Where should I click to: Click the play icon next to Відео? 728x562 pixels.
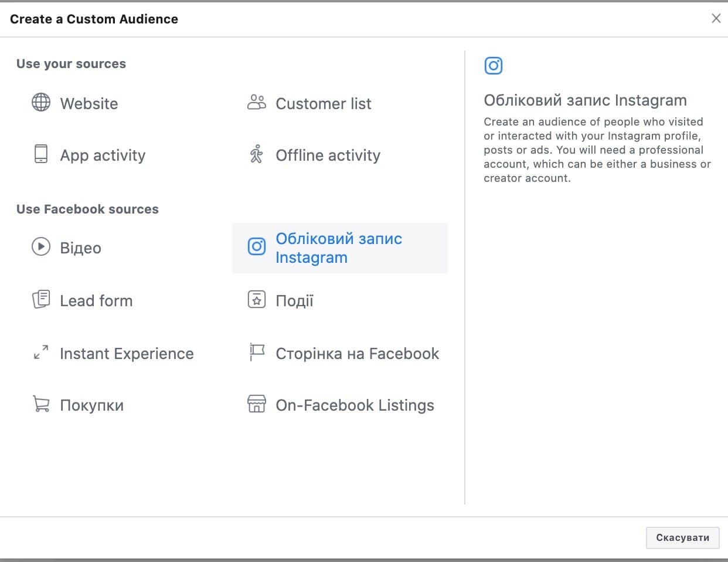(x=40, y=247)
